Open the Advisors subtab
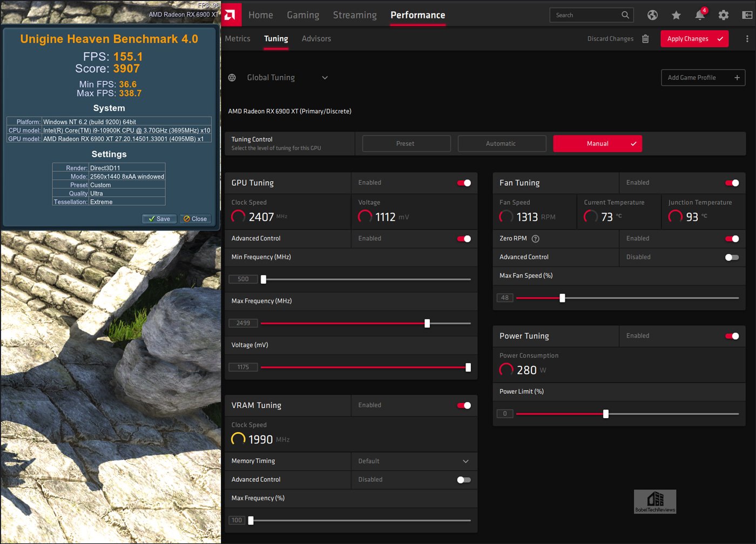 [x=316, y=39]
